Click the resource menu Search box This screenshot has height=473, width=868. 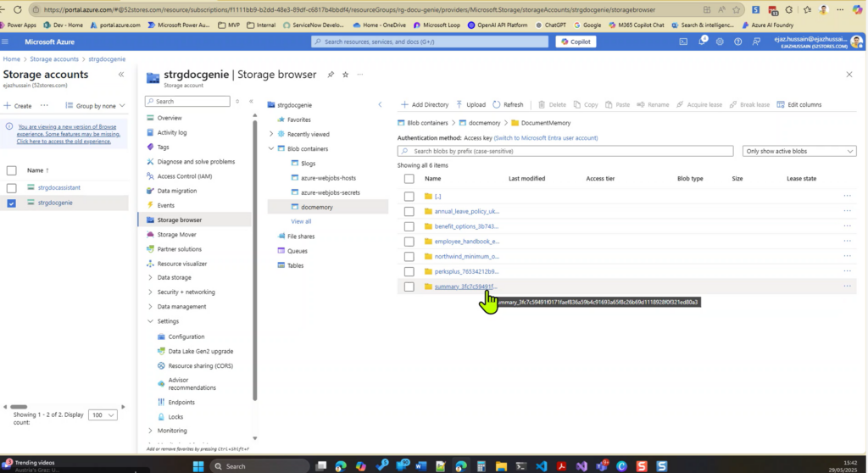(x=187, y=102)
